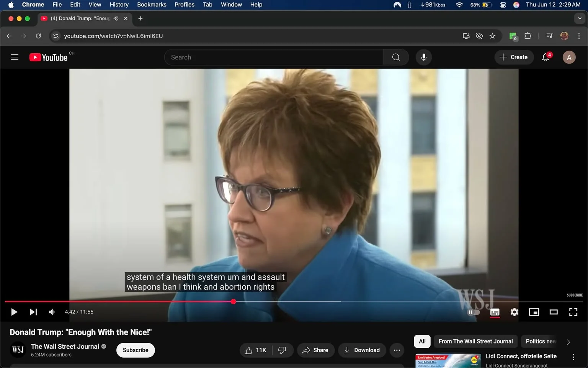The width and height of the screenshot is (588, 368).
Task: Reload the page
Action: pos(38,36)
